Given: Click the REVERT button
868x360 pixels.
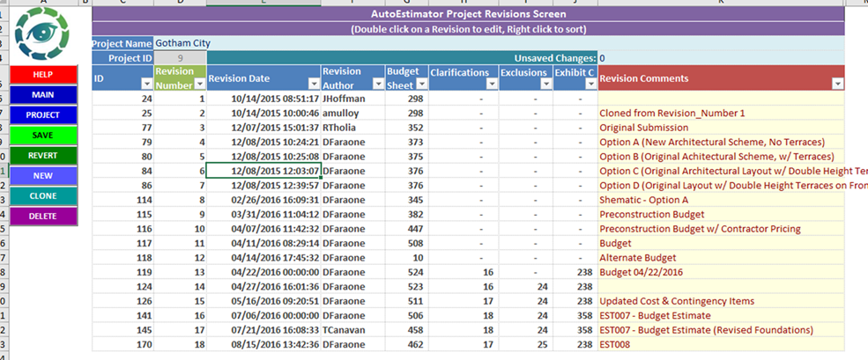Looking at the screenshot, I should (x=43, y=156).
